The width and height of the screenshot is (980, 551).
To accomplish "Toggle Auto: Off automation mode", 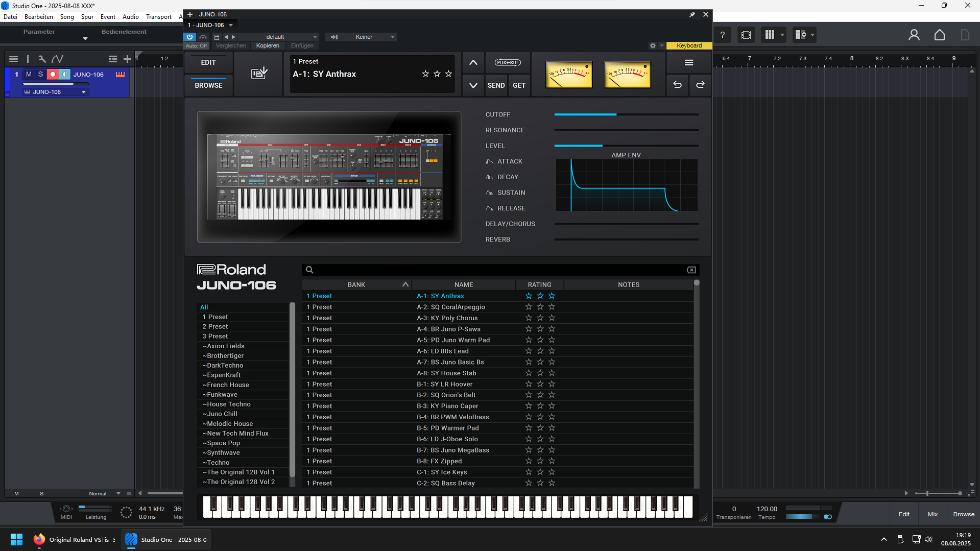I will click(x=197, y=45).
